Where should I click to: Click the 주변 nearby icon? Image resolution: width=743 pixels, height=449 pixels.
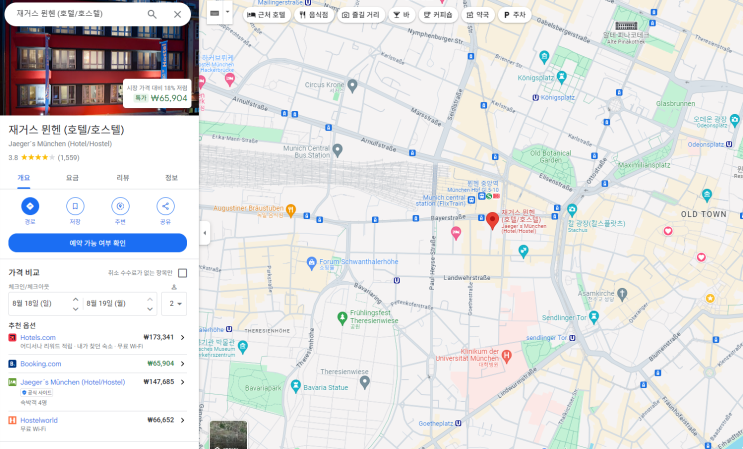(120, 206)
